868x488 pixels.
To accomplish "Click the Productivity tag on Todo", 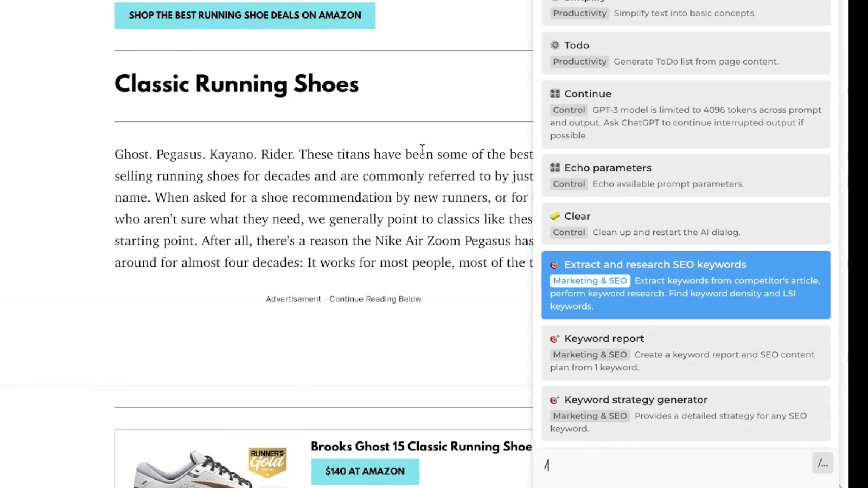I will (x=579, y=62).
